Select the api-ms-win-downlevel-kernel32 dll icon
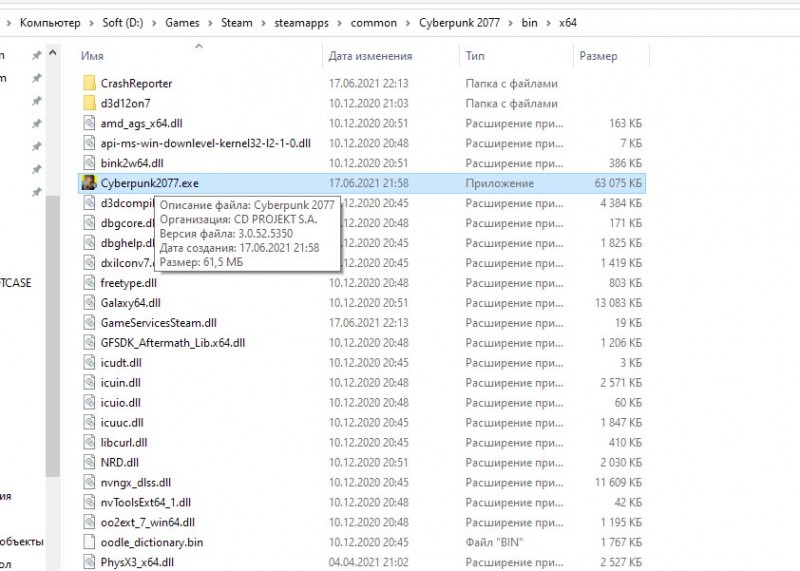This screenshot has height=571, width=800. (x=89, y=143)
